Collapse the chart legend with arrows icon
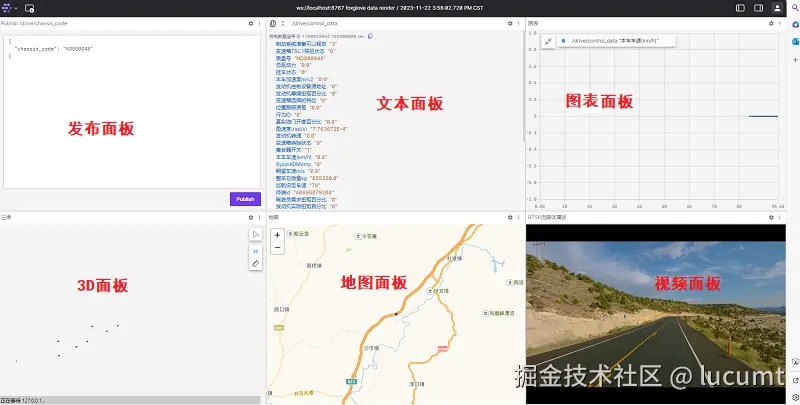 tap(548, 42)
